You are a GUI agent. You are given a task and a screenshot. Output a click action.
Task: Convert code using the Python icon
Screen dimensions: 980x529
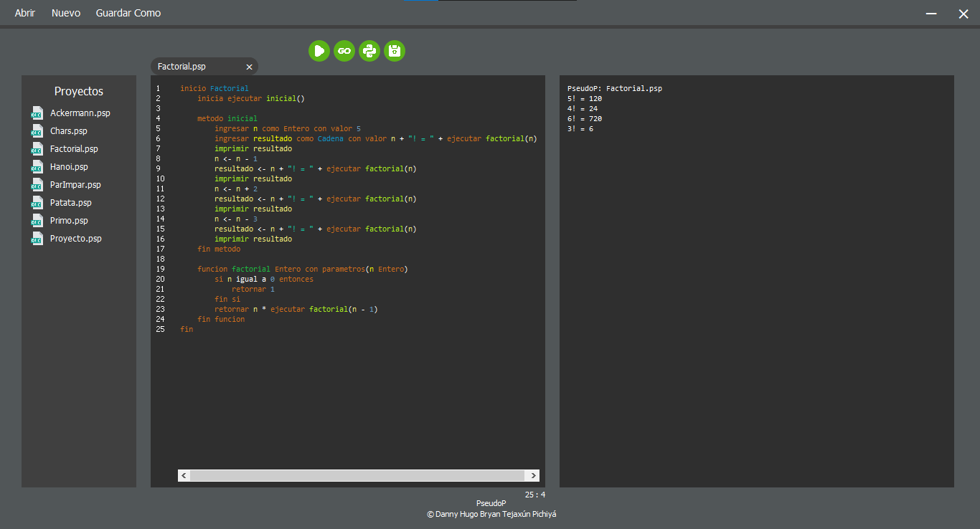click(x=369, y=51)
